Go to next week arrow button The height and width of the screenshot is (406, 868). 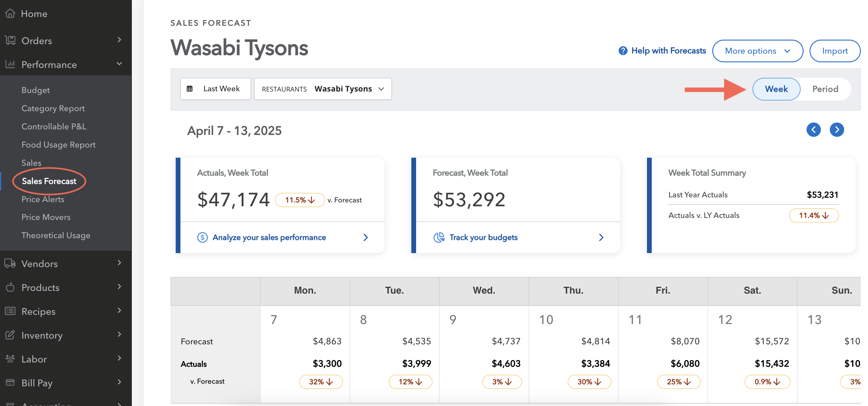[837, 130]
